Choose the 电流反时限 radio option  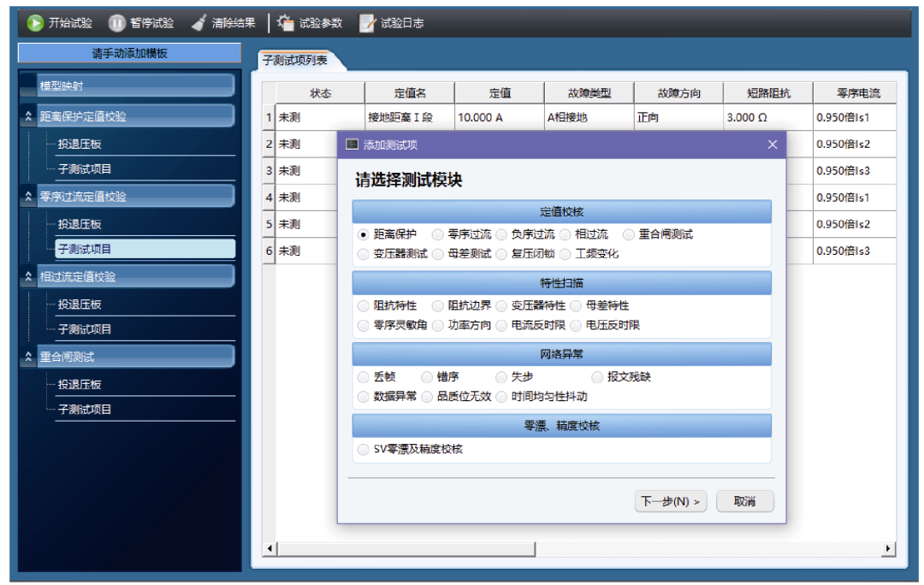(500, 325)
